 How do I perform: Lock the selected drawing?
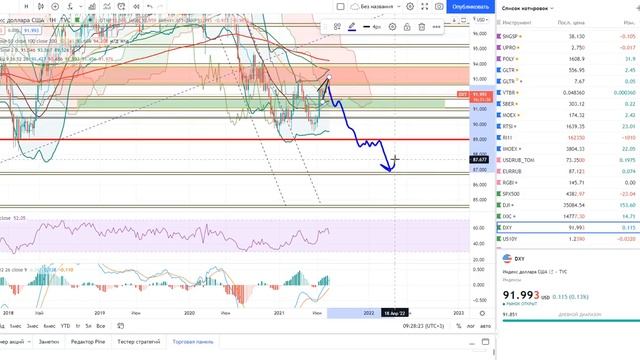[x=407, y=27]
